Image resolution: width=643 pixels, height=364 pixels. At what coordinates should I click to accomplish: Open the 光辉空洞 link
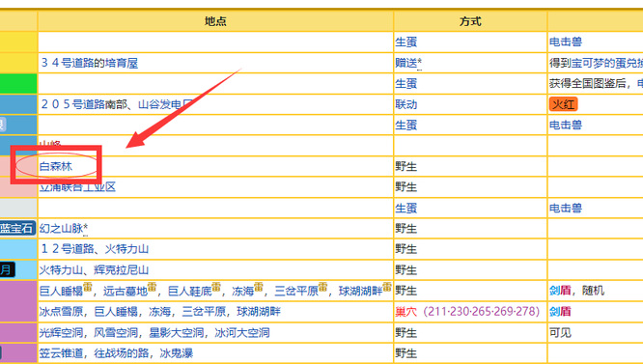pyautogui.click(x=62, y=332)
